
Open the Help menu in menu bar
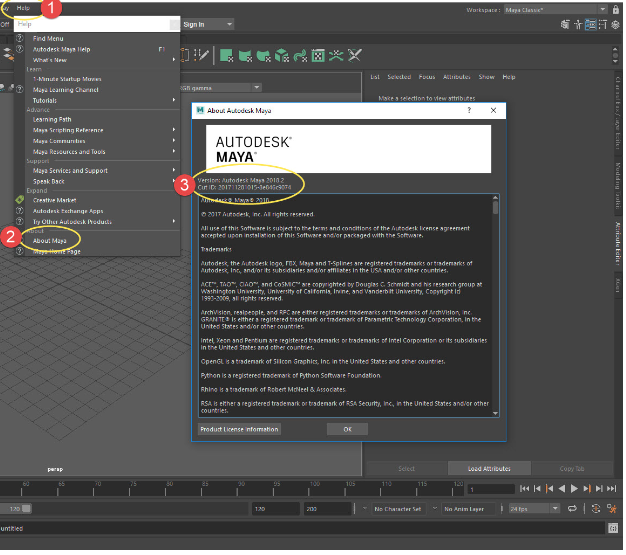click(23, 8)
